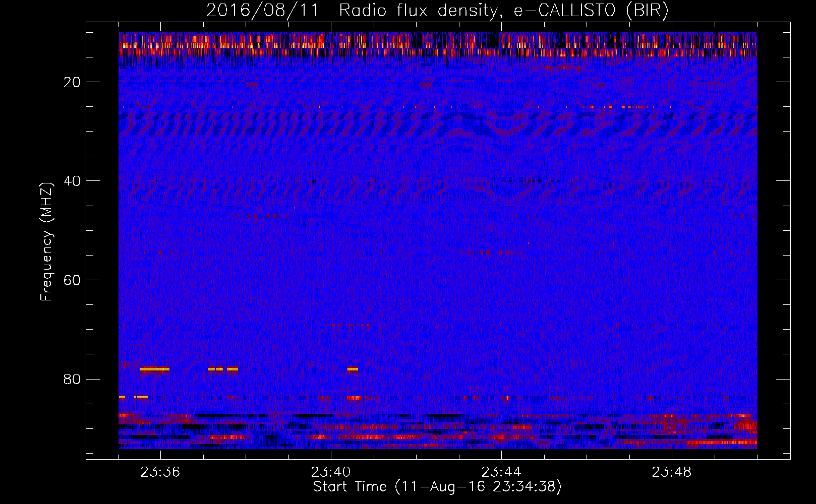Screen dimensions: 816x504
Task: Click the 23:36 time tick label
Action: [160, 472]
